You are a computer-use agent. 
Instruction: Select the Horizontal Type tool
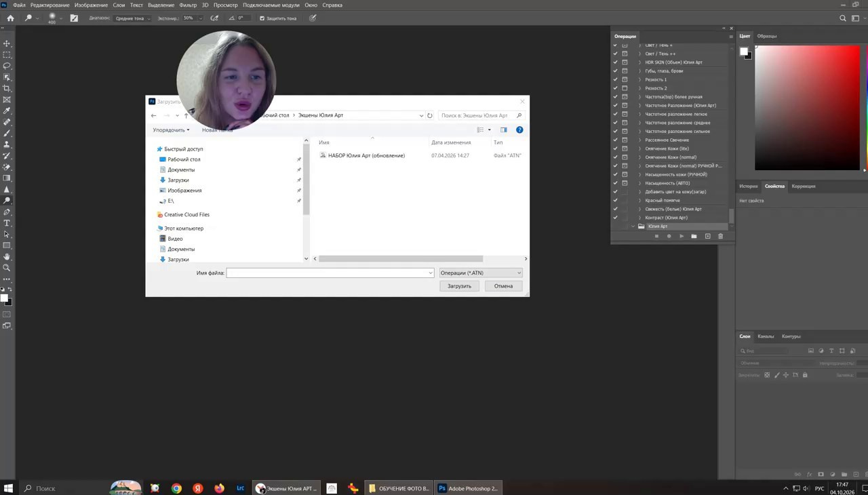(x=7, y=223)
